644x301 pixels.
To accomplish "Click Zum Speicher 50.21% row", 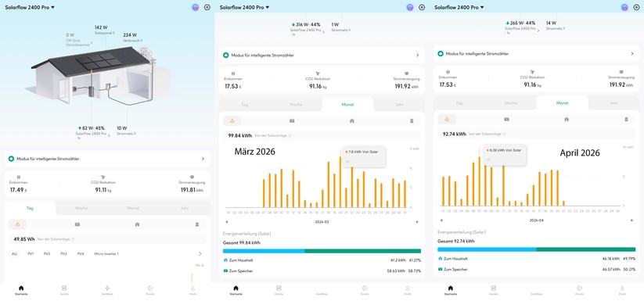I will tap(537, 270).
